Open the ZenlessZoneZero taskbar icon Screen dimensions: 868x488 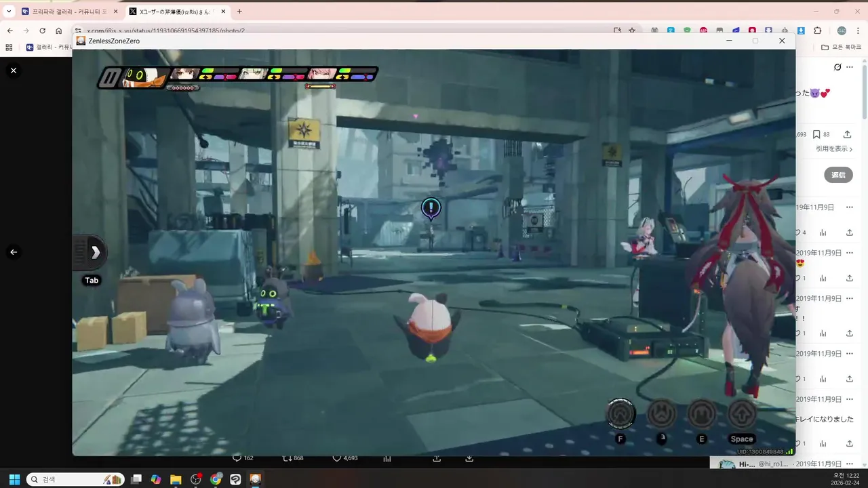click(256, 479)
